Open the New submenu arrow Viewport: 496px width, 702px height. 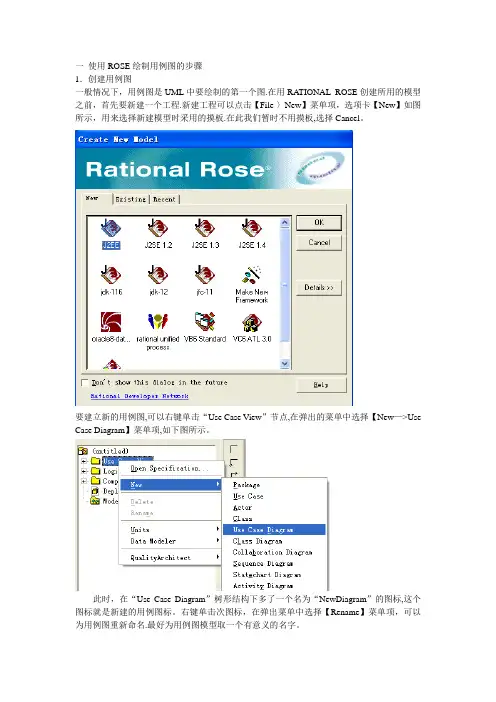tap(218, 484)
